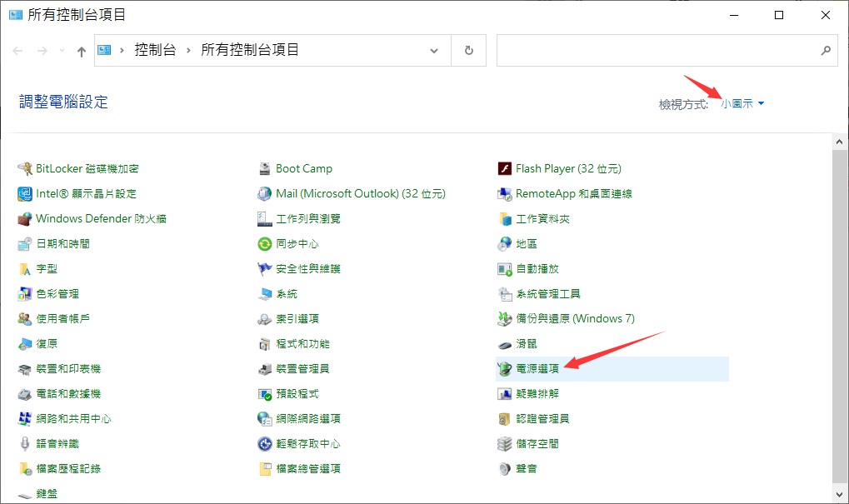Open the 程式和功能 icon
The width and height of the screenshot is (849, 504).
[265, 344]
